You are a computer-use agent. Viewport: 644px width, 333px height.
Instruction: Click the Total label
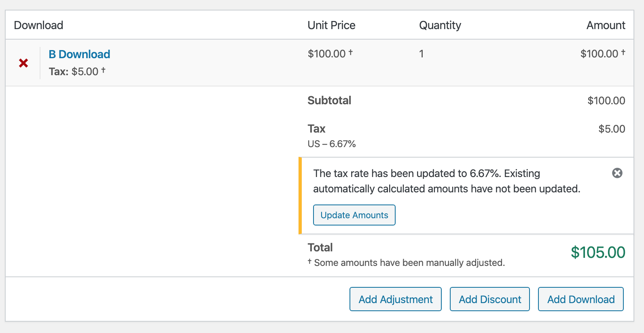tap(320, 247)
